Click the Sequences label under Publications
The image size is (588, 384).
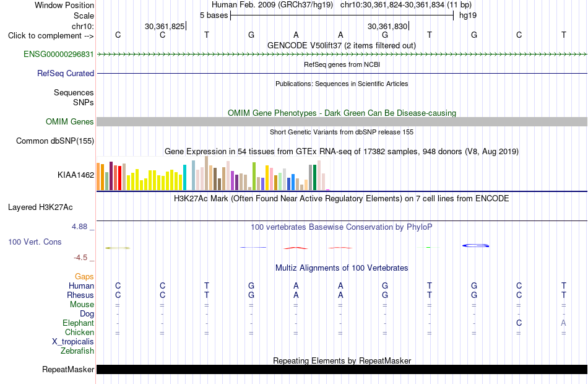tap(74, 92)
